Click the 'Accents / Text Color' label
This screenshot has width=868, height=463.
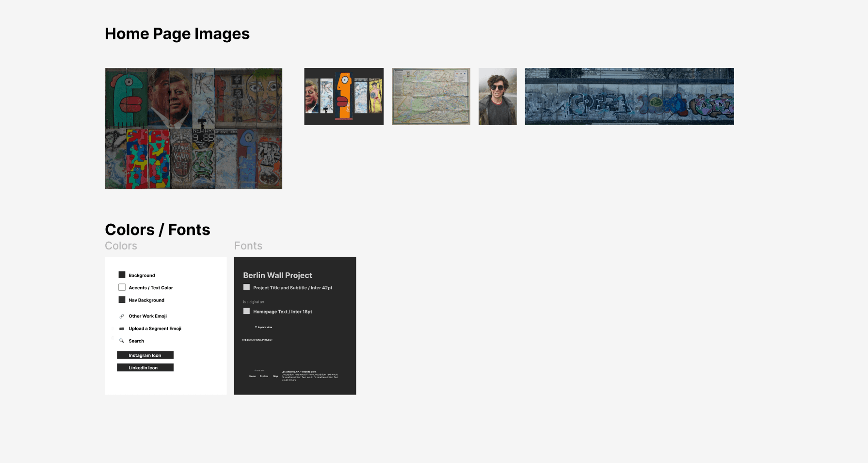pos(151,288)
